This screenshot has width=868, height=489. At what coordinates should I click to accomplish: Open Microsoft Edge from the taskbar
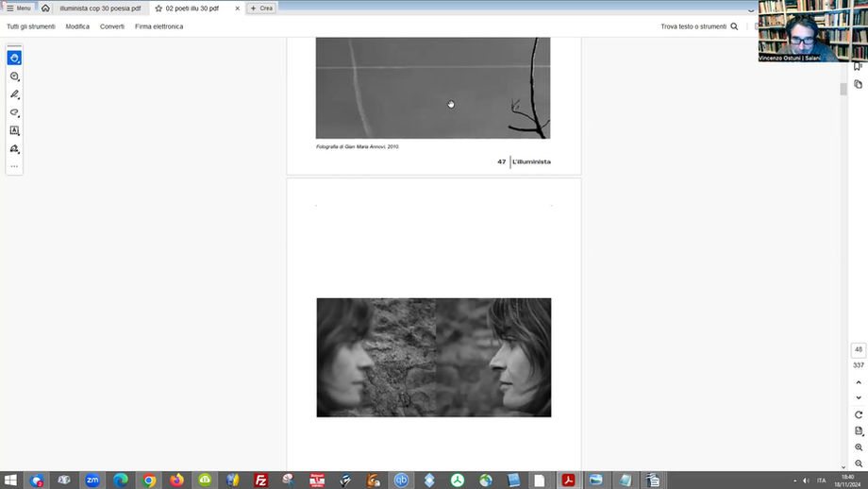point(121,481)
